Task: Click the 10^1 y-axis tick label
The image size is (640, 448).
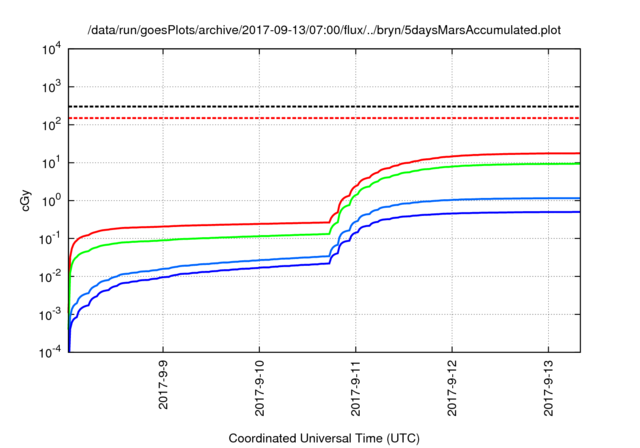Action: point(52,163)
